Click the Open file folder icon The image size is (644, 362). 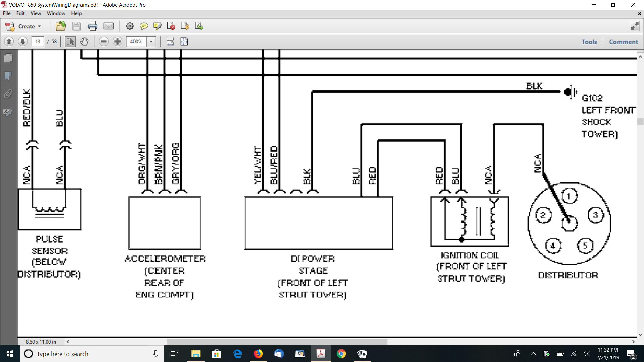click(x=61, y=26)
